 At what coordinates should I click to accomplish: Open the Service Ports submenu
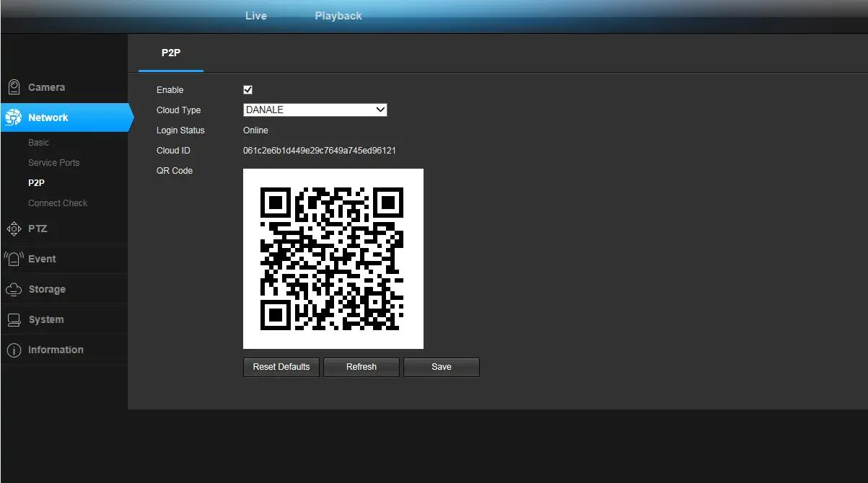(54, 163)
